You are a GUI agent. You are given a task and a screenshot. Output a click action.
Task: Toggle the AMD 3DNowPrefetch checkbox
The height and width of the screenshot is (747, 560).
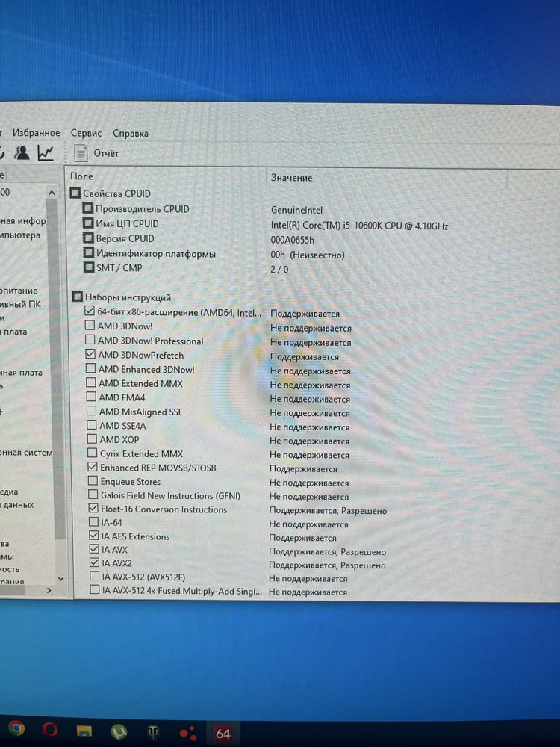click(90, 354)
